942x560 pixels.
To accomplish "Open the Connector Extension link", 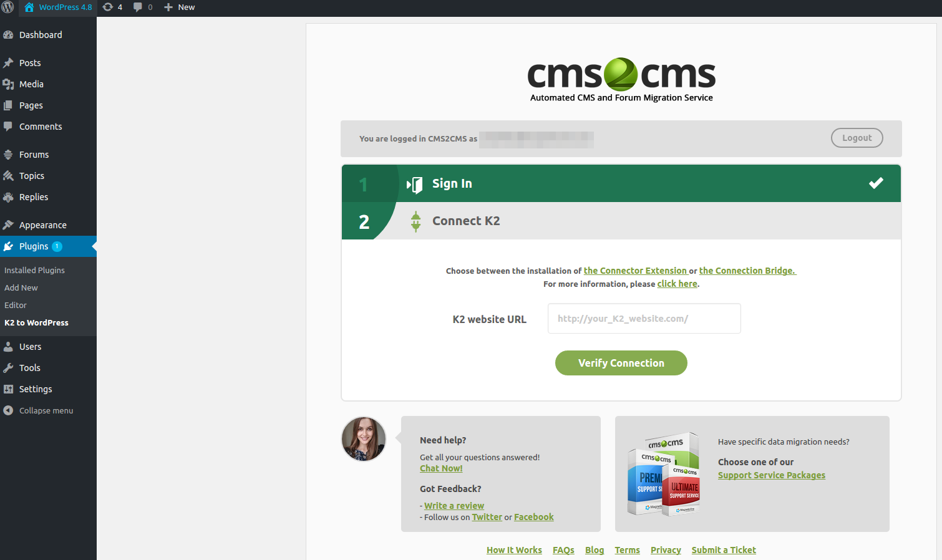I will click(635, 271).
